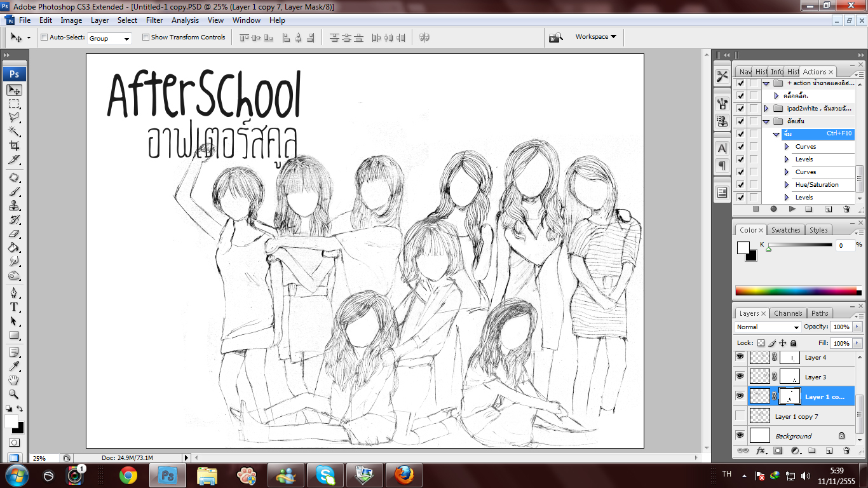This screenshot has height=488, width=868.
Task: Show Layer 1 copy 7 visibility box
Action: pyautogui.click(x=740, y=416)
